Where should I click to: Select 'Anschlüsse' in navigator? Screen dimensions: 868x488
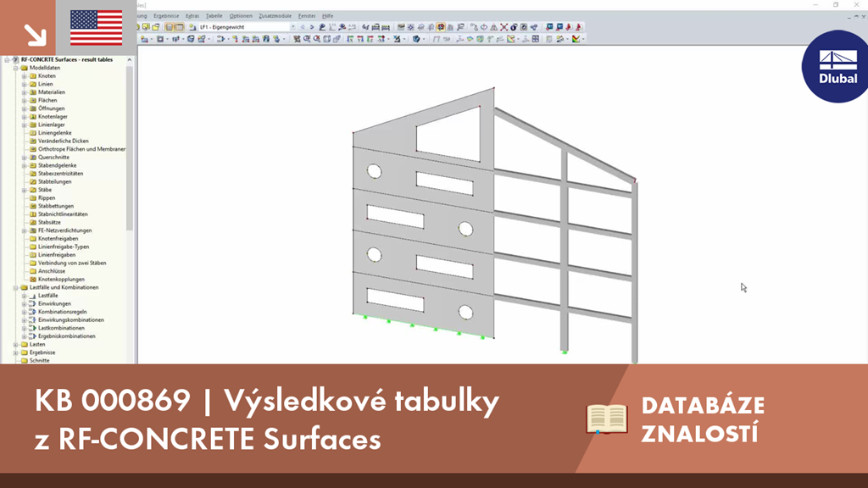tap(52, 271)
